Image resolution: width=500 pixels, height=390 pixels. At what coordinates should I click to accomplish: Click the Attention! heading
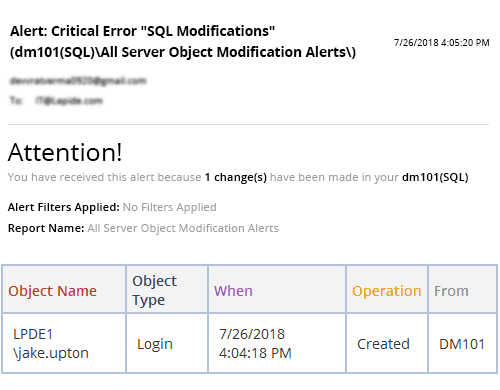[x=65, y=153]
